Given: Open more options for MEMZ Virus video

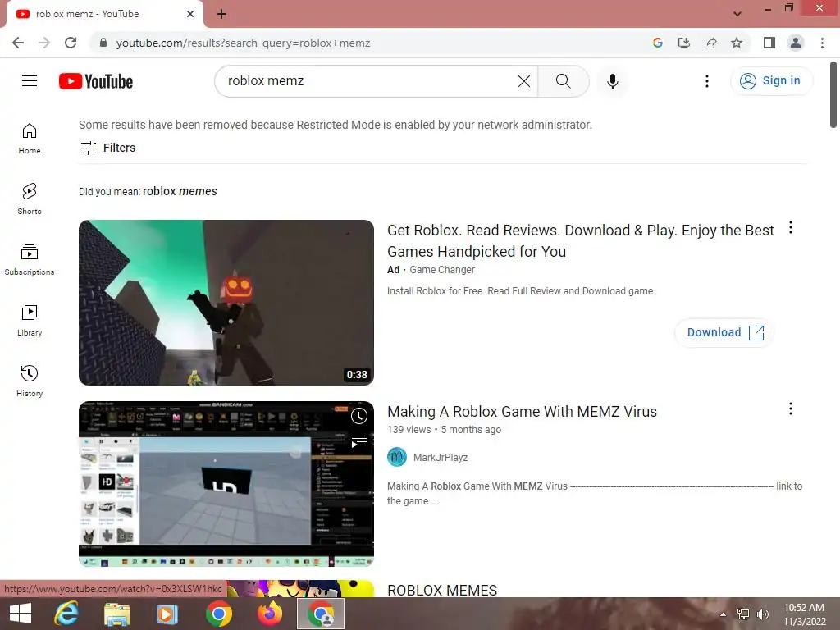Looking at the screenshot, I should pos(790,409).
